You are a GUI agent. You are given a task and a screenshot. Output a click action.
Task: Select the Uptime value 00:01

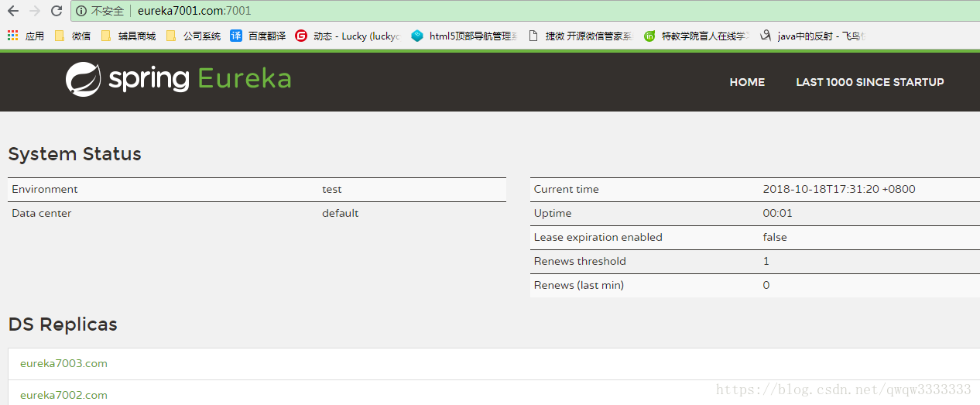pos(778,213)
